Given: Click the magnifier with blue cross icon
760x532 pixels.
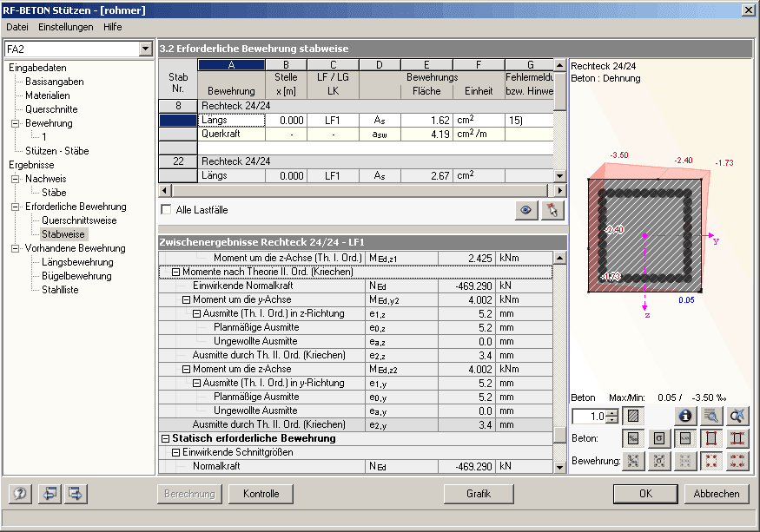Looking at the screenshot, I should (737, 416).
